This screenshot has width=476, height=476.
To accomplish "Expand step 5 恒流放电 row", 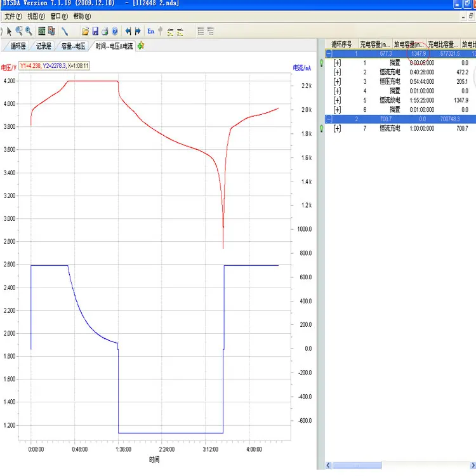I will tap(337, 100).
